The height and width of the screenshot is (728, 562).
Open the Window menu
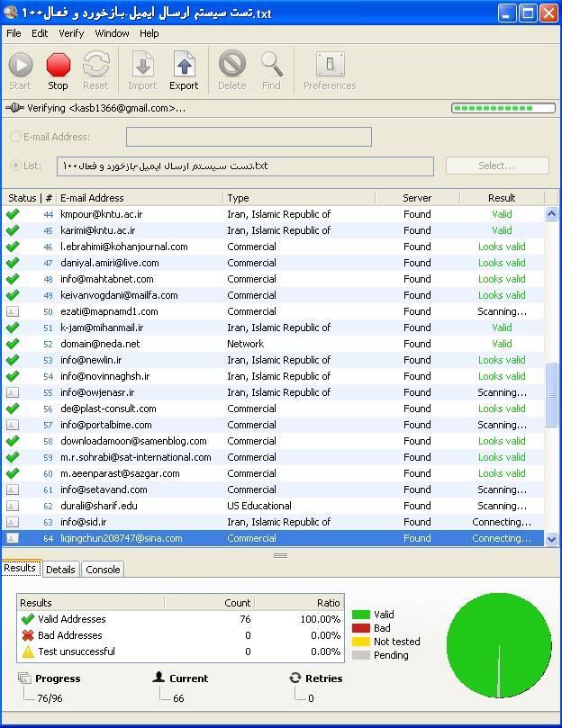tap(112, 33)
